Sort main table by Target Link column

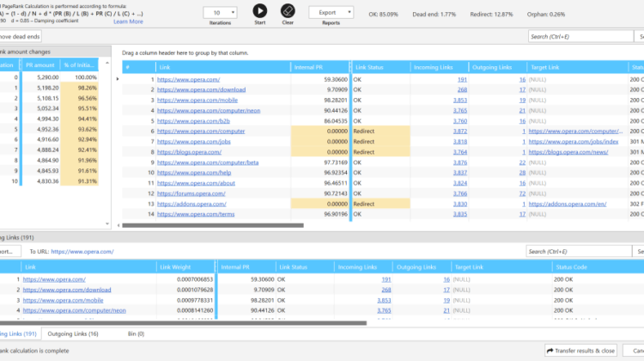click(x=578, y=67)
